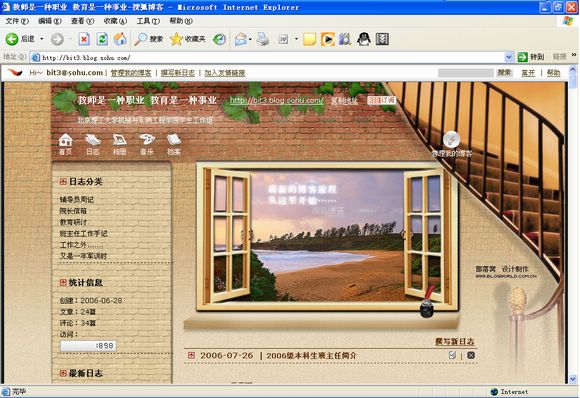Click the IE Stop button
580x398 pixels.
coord(84,39)
